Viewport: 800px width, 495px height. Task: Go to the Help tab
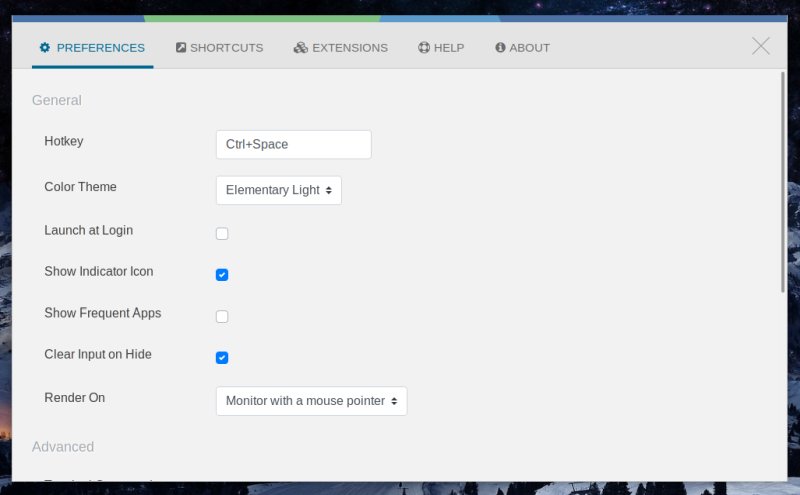[x=441, y=48]
